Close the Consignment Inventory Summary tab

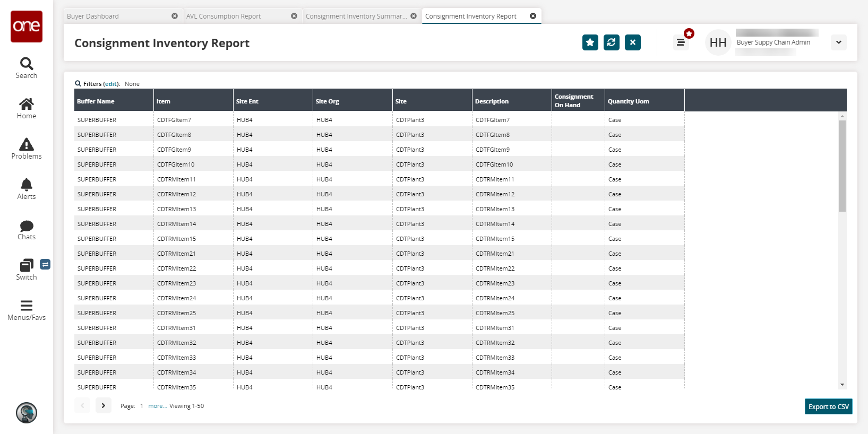pyautogui.click(x=414, y=16)
